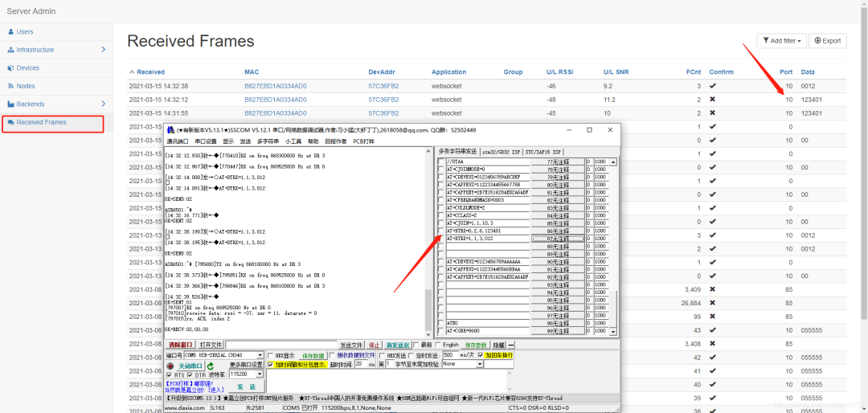Click the red serial port status indicator

click(170, 366)
